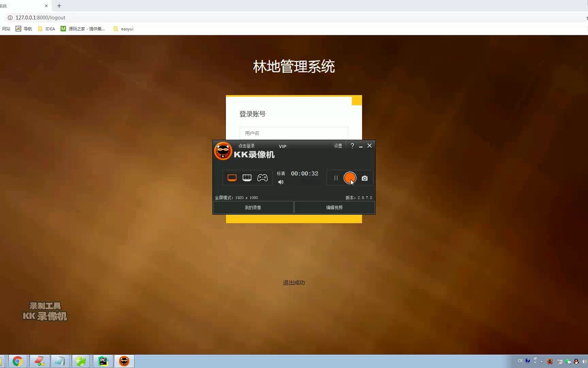This screenshot has height=368, width=588.
Task: Click the KK录像机 cat logo
Action: tap(223, 151)
